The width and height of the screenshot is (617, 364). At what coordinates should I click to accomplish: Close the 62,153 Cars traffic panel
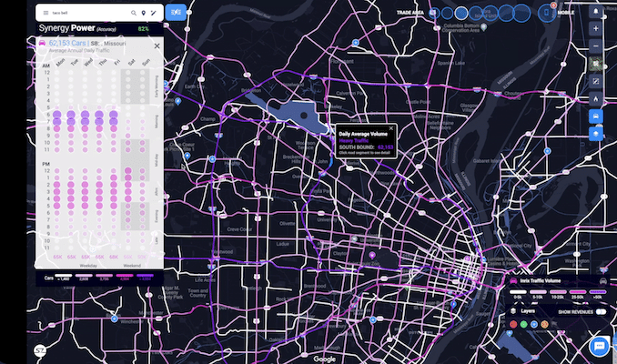click(157, 46)
